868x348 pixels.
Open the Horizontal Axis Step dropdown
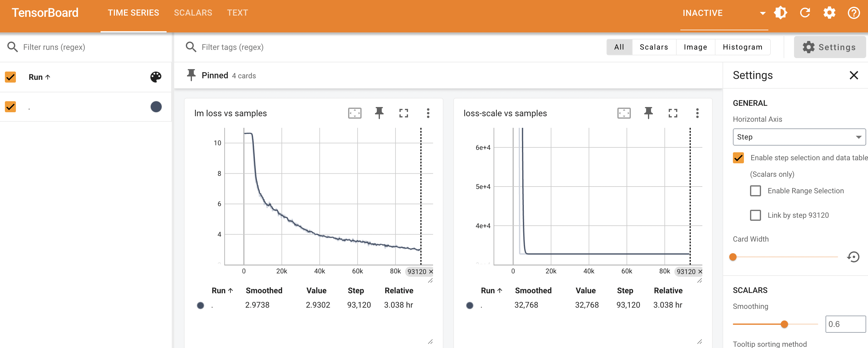click(x=799, y=137)
